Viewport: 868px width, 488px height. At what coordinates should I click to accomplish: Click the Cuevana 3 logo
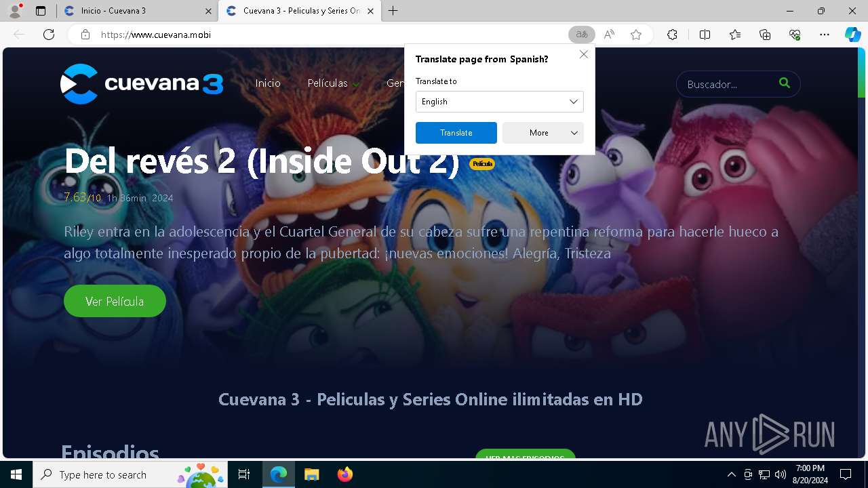point(142,83)
